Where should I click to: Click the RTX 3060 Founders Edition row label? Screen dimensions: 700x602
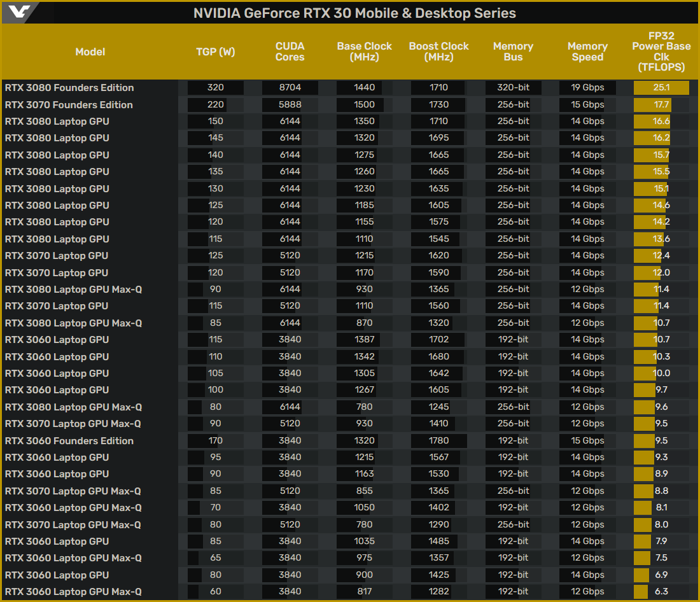tap(69, 440)
